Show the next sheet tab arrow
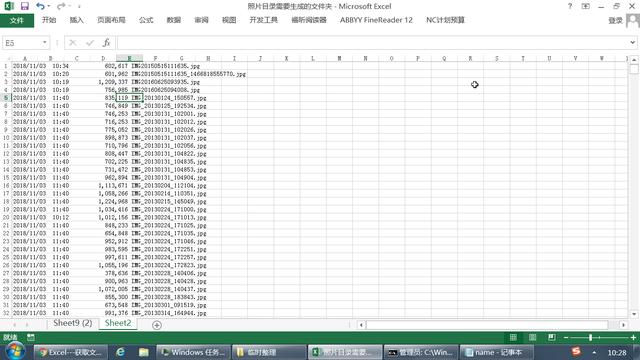640x360 pixels. [27, 325]
